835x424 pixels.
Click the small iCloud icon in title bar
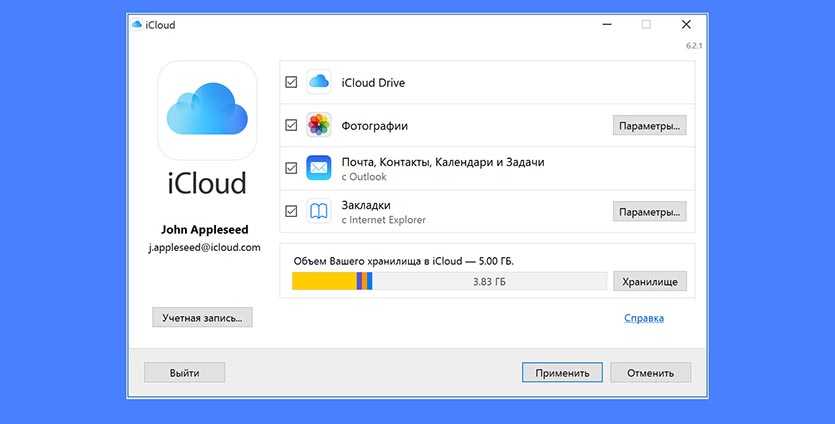coord(137,25)
